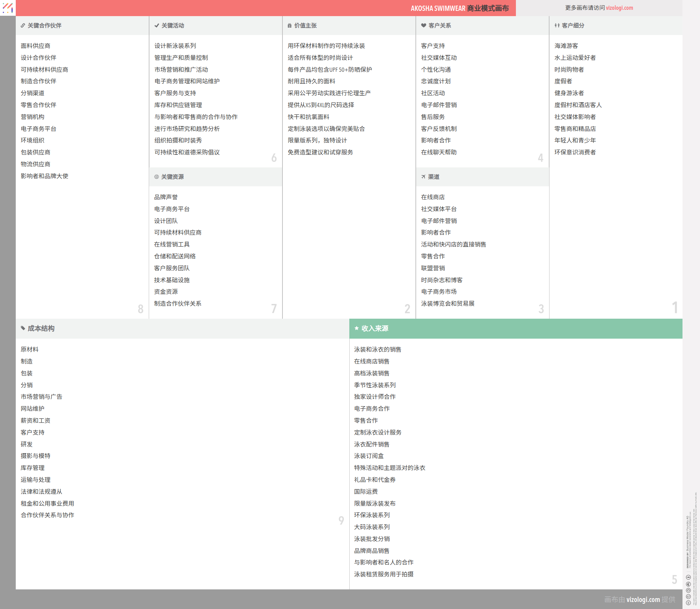Click the link icon beside 关键合作伙伴
Image resolution: width=700 pixels, height=609 pixels.
[23, 26]
